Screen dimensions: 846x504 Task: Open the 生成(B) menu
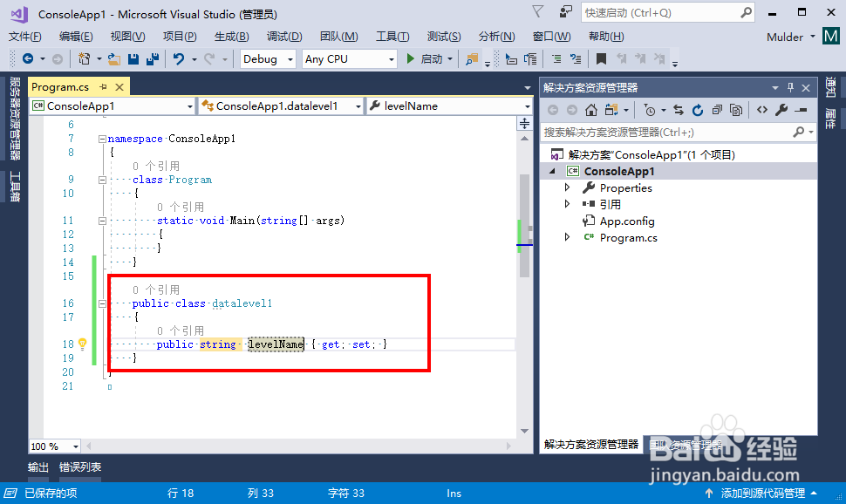click(x=231, y=36)
